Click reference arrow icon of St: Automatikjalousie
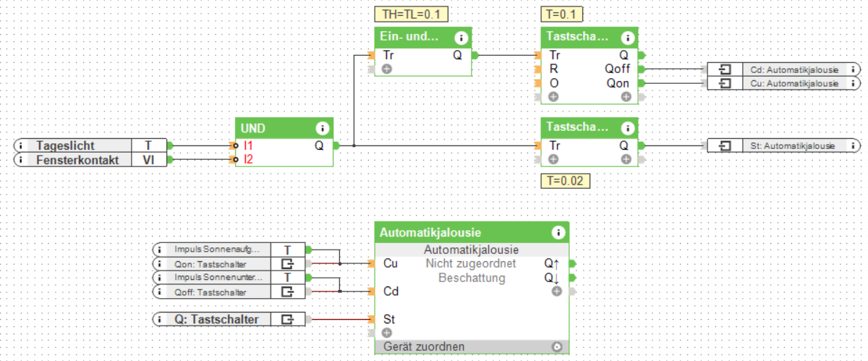 pos(726,145)
